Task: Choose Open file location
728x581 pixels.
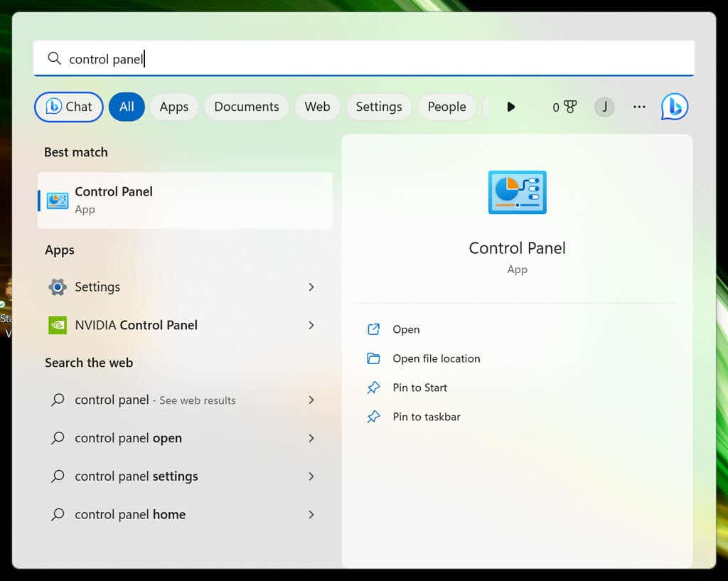Action: click(x=436, y=358)
